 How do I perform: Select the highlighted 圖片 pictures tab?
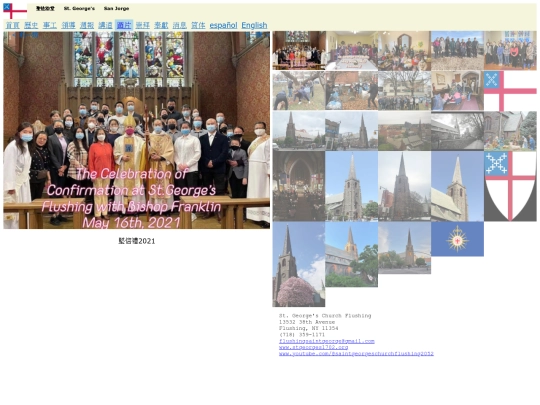[x=124, y=25]
